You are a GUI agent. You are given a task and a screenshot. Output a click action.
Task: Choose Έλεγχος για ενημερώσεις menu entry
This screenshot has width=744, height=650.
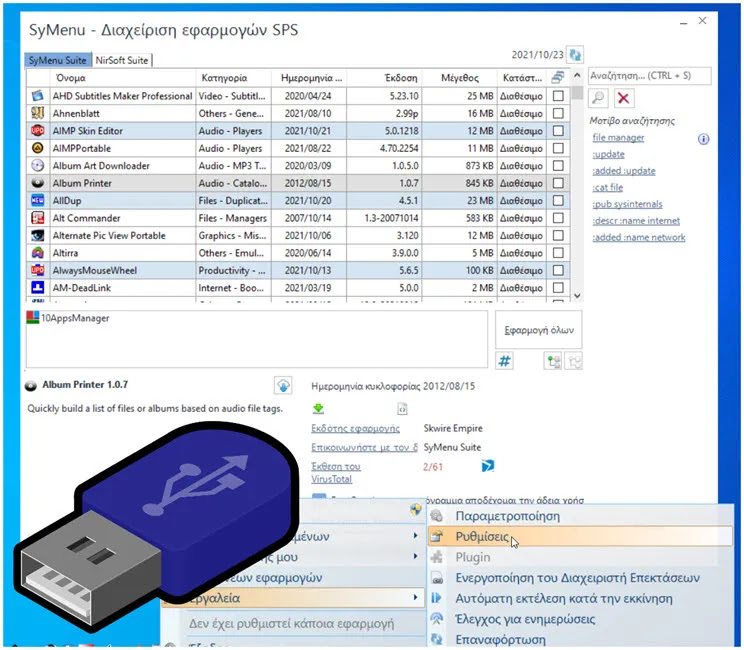click(x=579, y=619)
